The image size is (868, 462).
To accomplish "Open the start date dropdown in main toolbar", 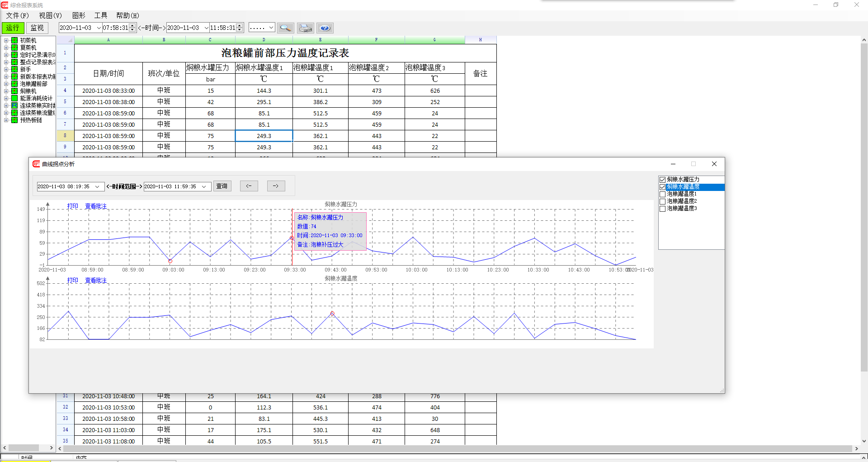I will 99,28.
